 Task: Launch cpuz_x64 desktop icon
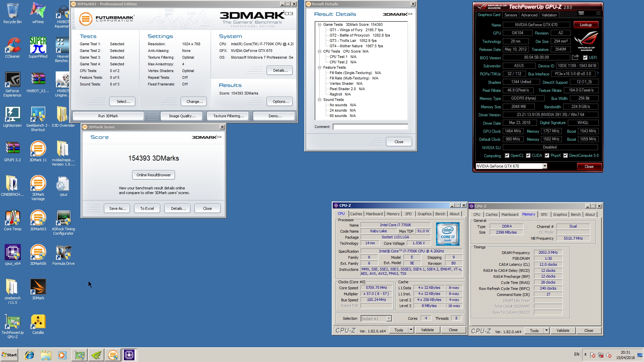[12, 255]
